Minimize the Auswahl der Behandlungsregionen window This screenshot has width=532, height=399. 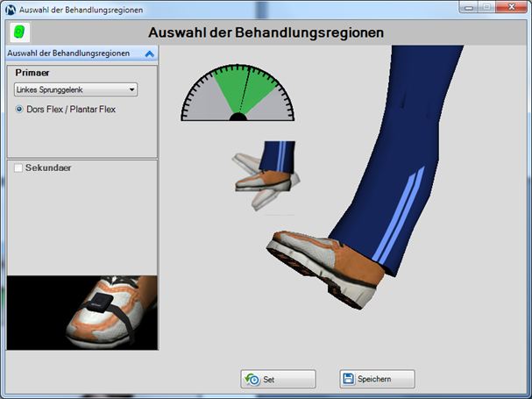click(465, 7)
